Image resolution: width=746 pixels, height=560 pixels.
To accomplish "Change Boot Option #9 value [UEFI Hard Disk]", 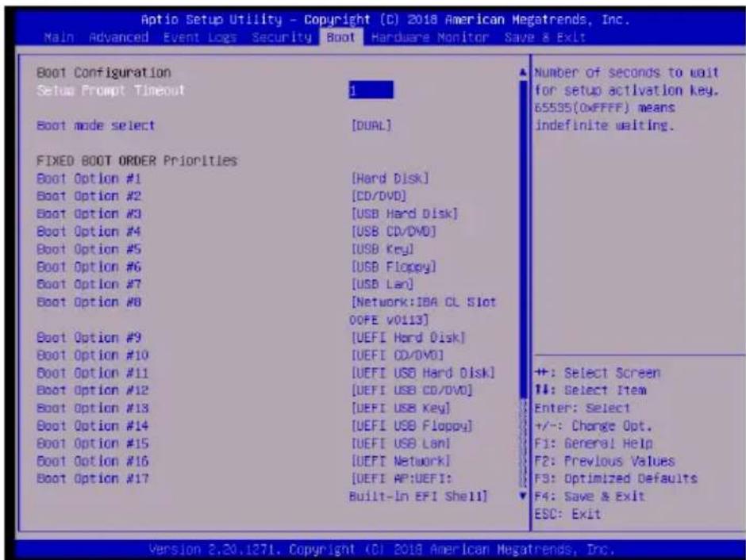I will click(x=408, y=338).
